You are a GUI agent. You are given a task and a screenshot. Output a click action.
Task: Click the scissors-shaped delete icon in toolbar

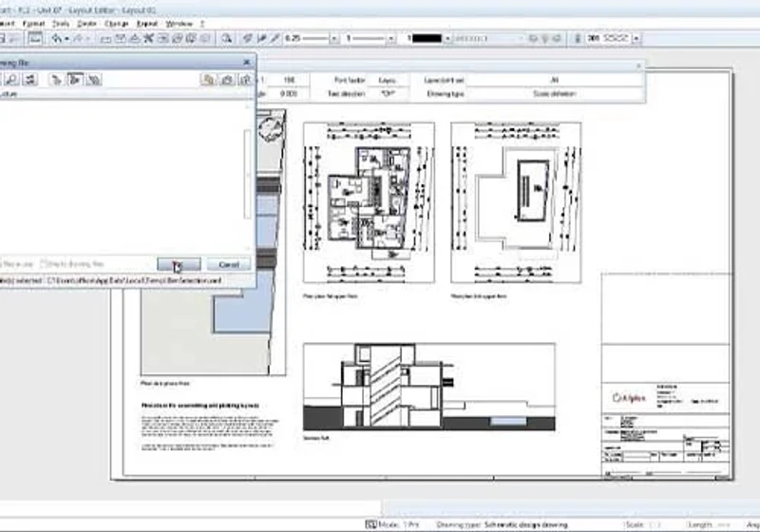[149, 38]
